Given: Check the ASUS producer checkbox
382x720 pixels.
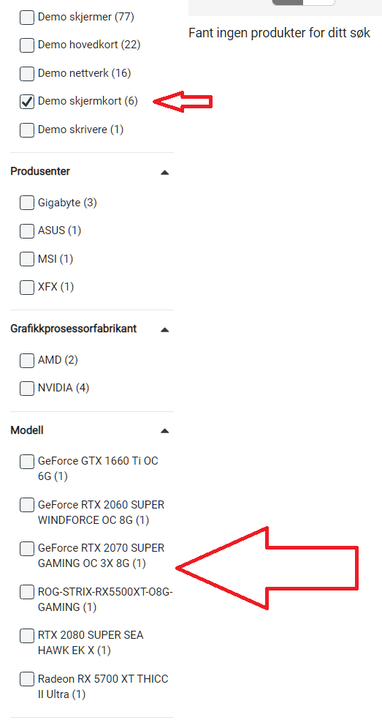Looking at the screenshot, I should point(27,231).
